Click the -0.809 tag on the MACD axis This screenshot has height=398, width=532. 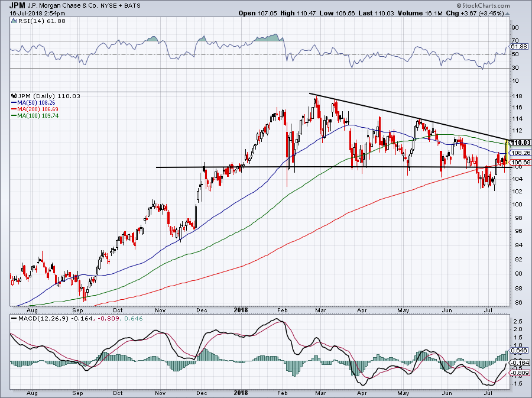click(x=520, y=373)
